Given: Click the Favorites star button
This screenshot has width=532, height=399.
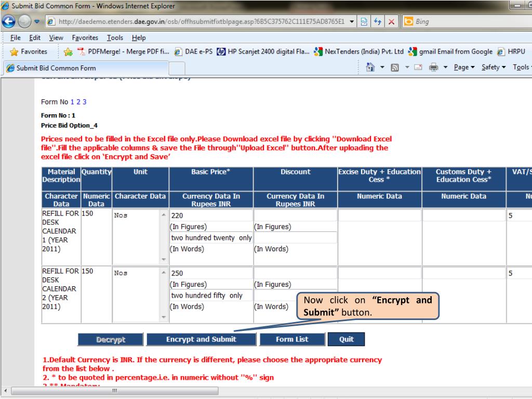Looking at the screenshot, I should (29, 51).
